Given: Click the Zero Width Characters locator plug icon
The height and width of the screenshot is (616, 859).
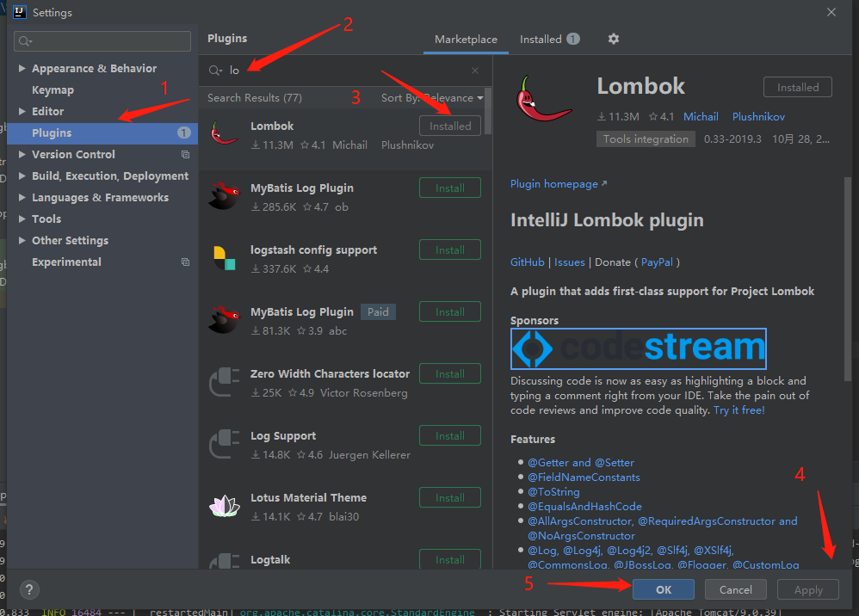Looking at the screenshot, I should [224, 382].
